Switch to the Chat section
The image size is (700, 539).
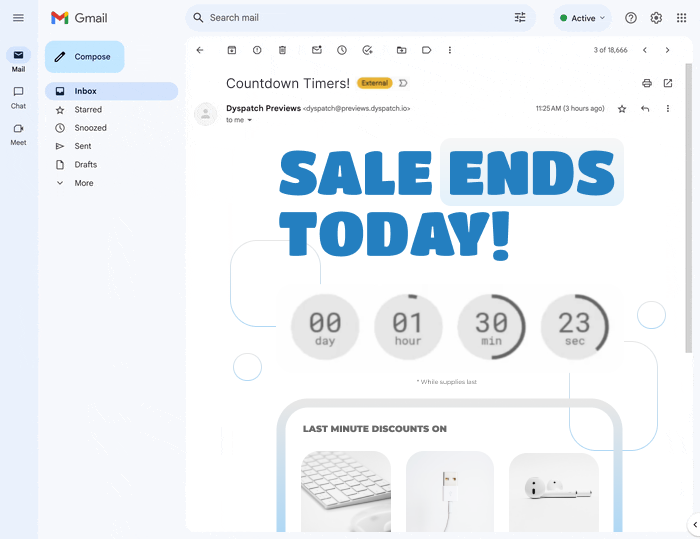(18, 98)
